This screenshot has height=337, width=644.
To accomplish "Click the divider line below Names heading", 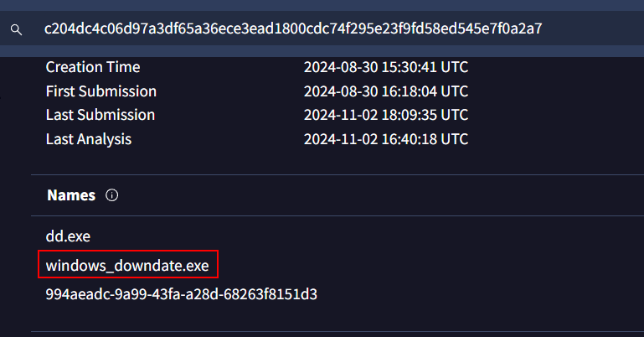I will (x=335, y=216).
